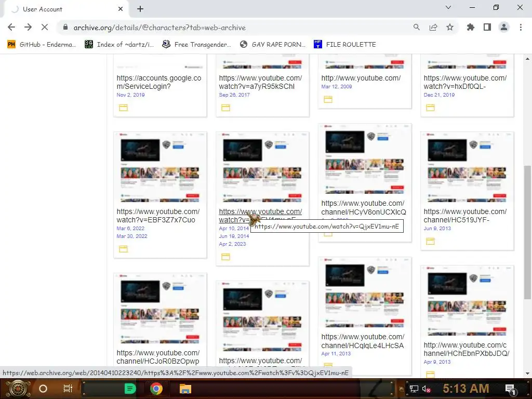Open the notification center icon
532x399 pixels.
511,389
